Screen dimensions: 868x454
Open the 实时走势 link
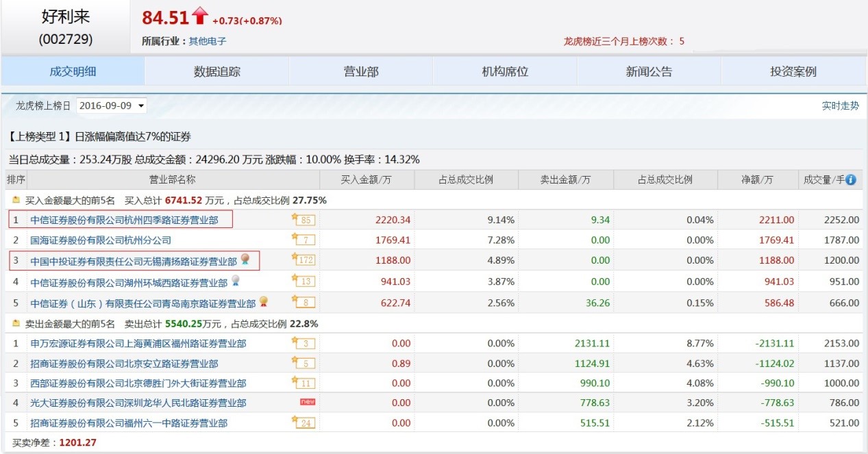[841, 105]
